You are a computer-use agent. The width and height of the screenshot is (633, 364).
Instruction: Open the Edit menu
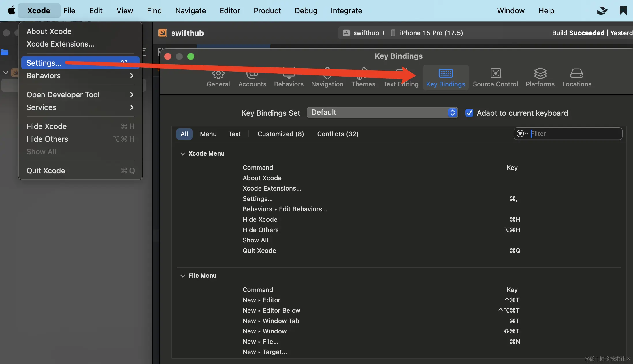pyautogui.click(x=96, y=11)
